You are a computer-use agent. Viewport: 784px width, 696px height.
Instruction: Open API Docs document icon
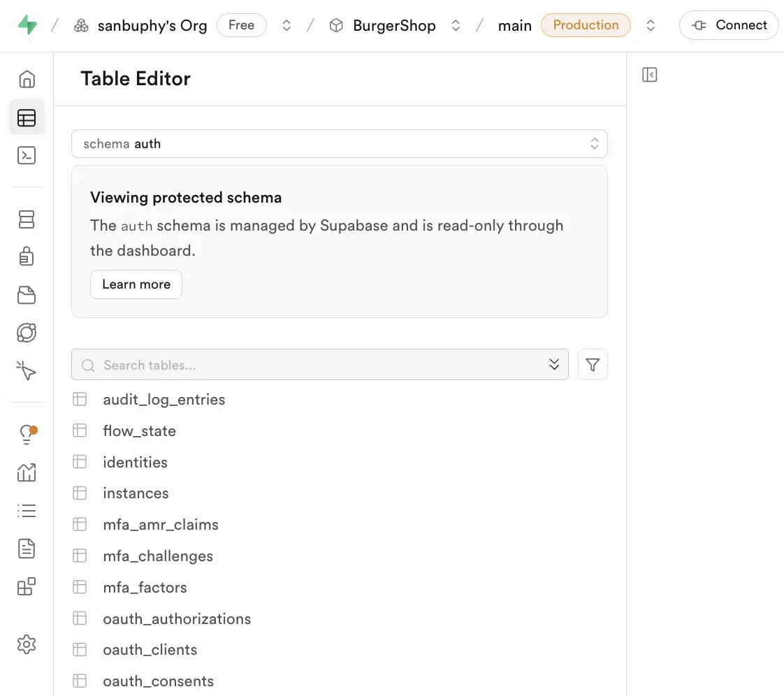[x=27, y=549]
